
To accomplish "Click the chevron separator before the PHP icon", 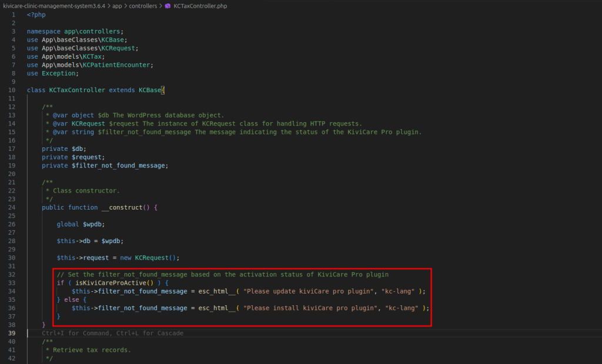I will [160, 6].
